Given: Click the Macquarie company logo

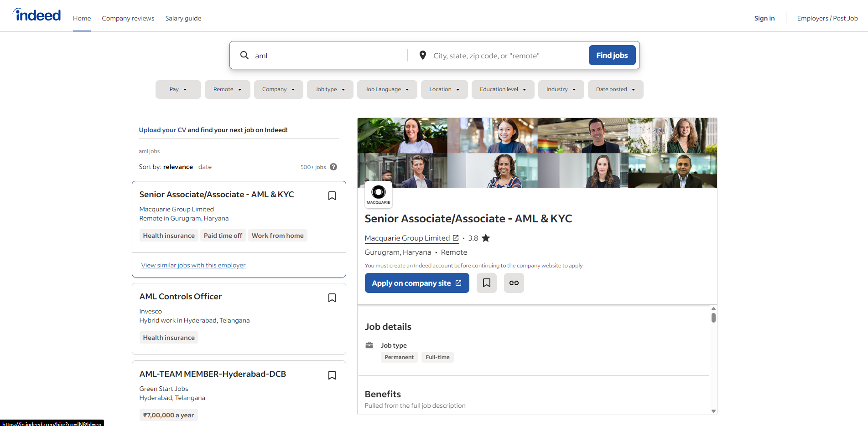Looking at the screenshot, I should click(x=379, y=195).
